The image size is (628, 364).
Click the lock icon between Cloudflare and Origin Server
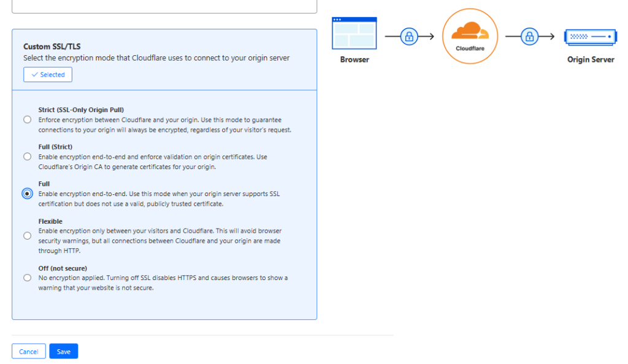tap(529, 37)
